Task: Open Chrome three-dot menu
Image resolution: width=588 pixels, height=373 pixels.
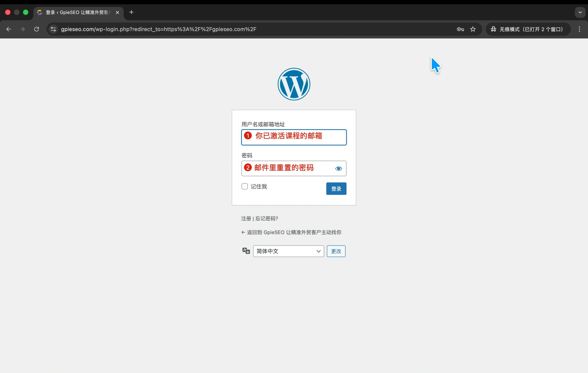Action: click(579, 29)
